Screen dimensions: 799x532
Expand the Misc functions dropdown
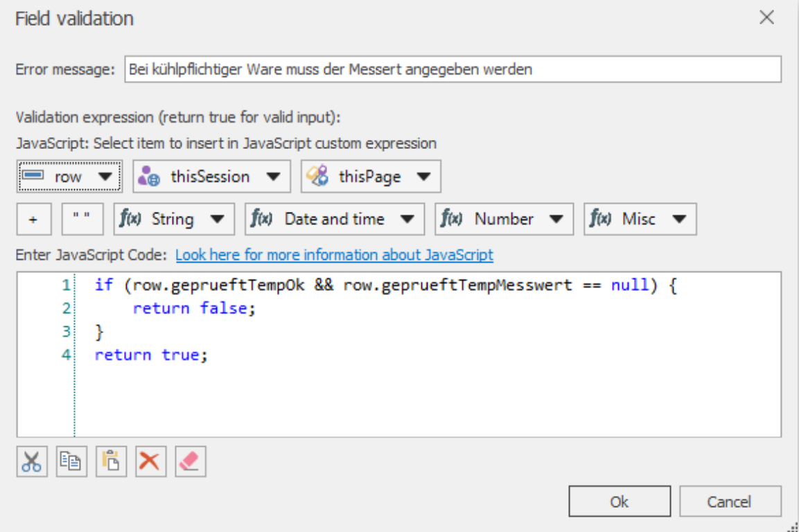[678, 219]
